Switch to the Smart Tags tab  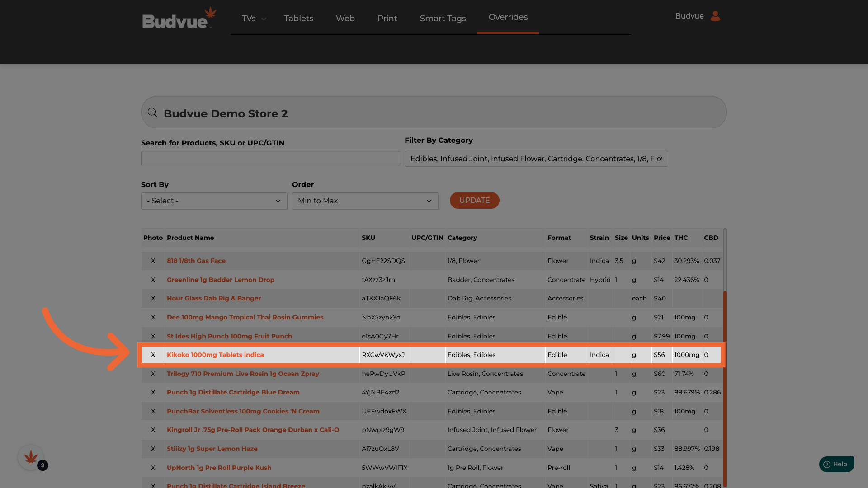point(443,19)
